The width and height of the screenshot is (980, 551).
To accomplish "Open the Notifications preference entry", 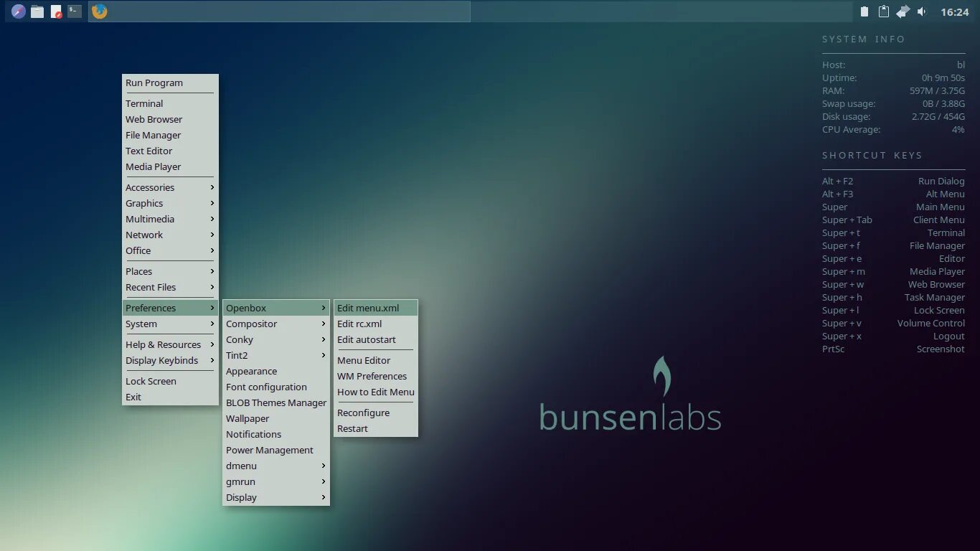I will tap(276, 434).
